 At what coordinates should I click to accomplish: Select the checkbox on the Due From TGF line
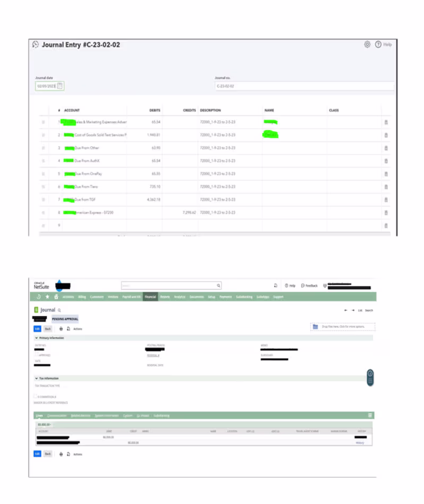(x=43, y=200)
